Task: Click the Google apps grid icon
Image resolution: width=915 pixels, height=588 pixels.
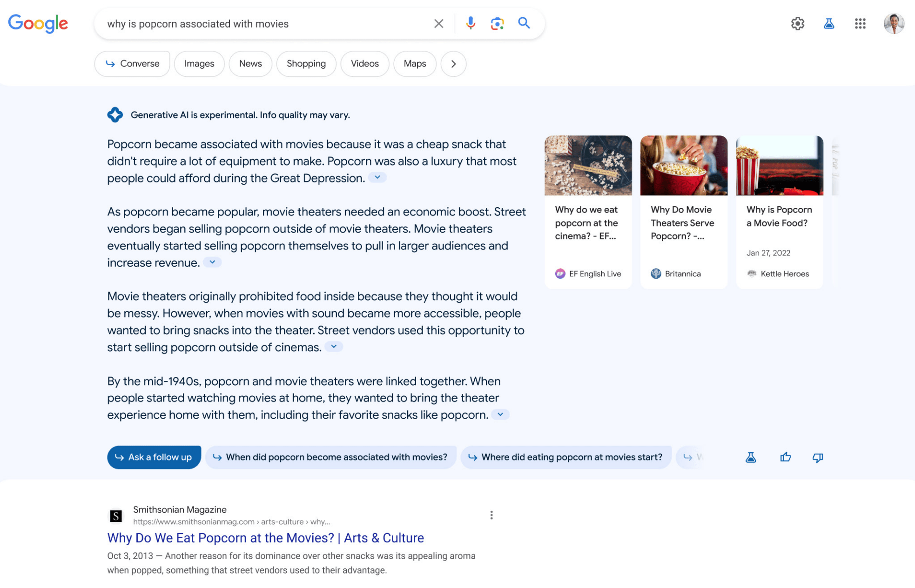Action: click(x=861, y=23)
